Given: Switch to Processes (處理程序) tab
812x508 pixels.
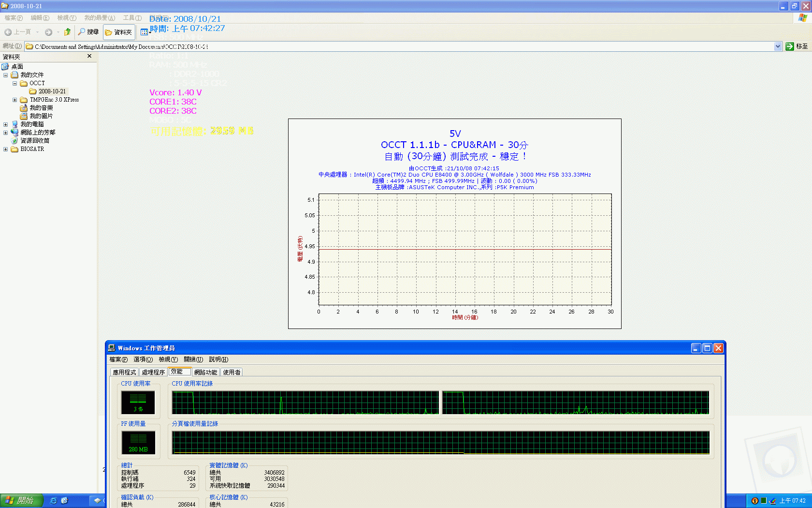Looking at the screenshot, I should (153, 372).
